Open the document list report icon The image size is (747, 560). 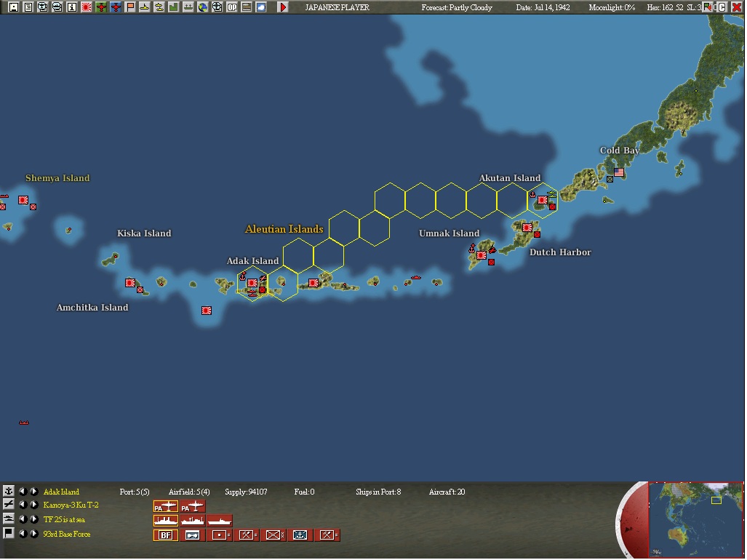pos(28,7)
